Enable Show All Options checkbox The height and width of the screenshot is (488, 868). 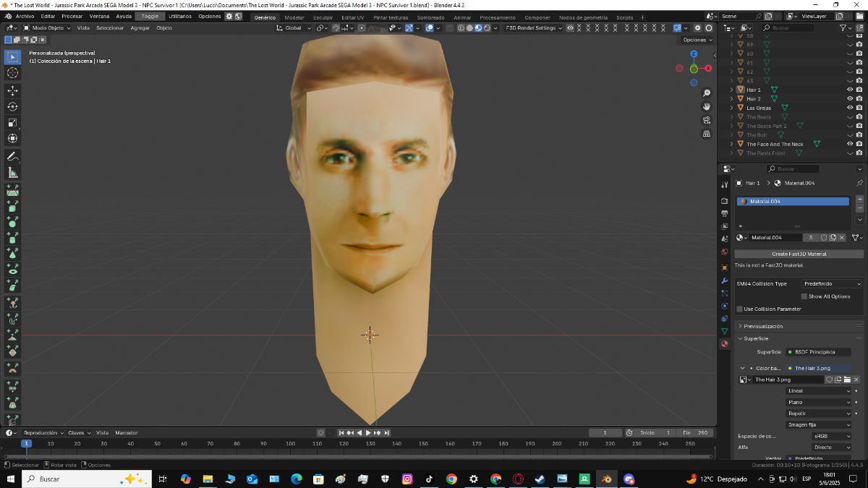pyautogui.click(x=804, y=296)
